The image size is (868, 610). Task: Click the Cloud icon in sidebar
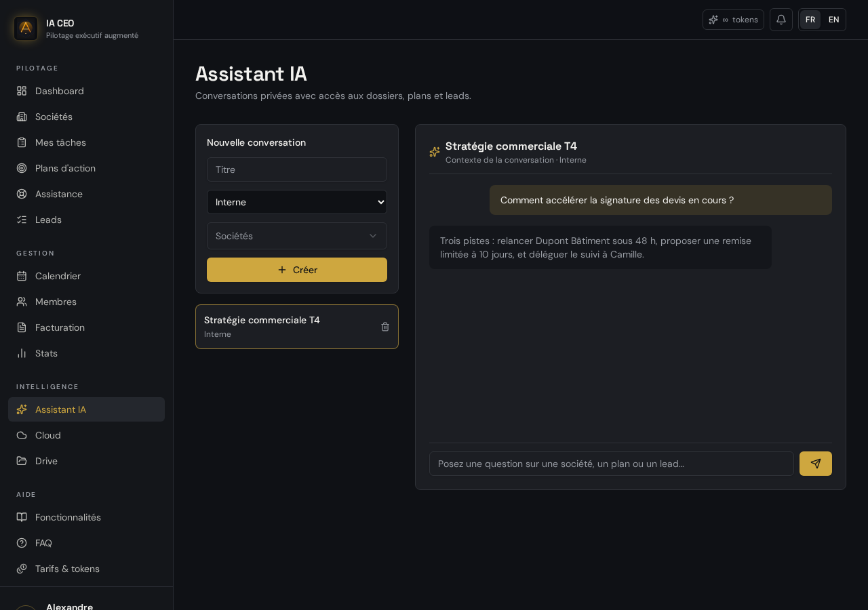click(22, 435)
